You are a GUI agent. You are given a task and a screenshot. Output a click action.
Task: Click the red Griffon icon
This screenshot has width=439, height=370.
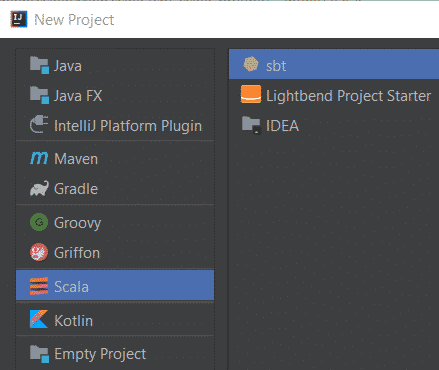(39, 252)
